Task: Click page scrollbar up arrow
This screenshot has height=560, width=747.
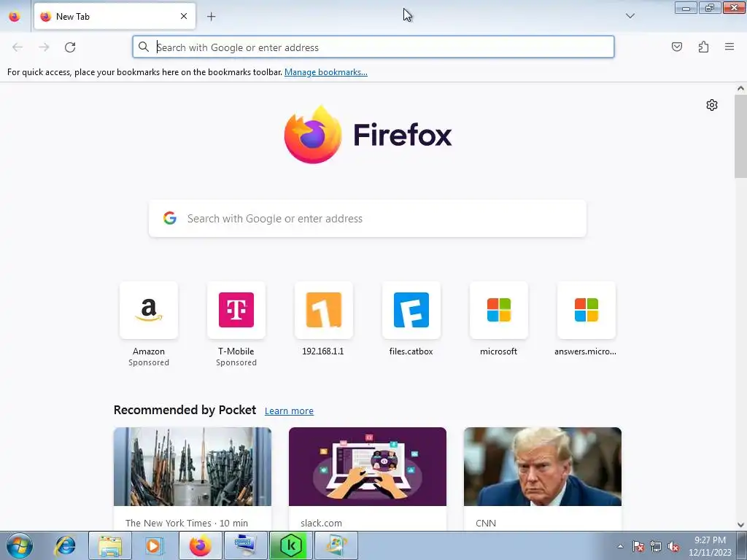Action: tap(740, 88)
